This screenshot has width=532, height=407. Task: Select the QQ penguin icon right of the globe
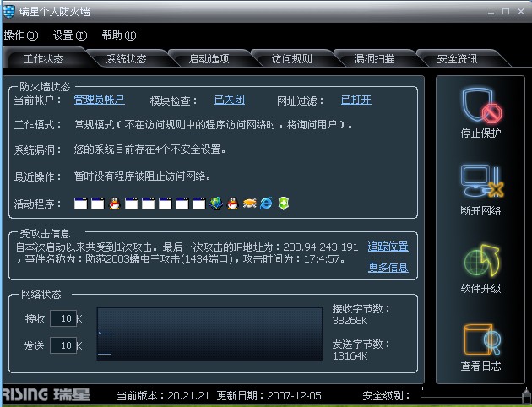[233, 203]
